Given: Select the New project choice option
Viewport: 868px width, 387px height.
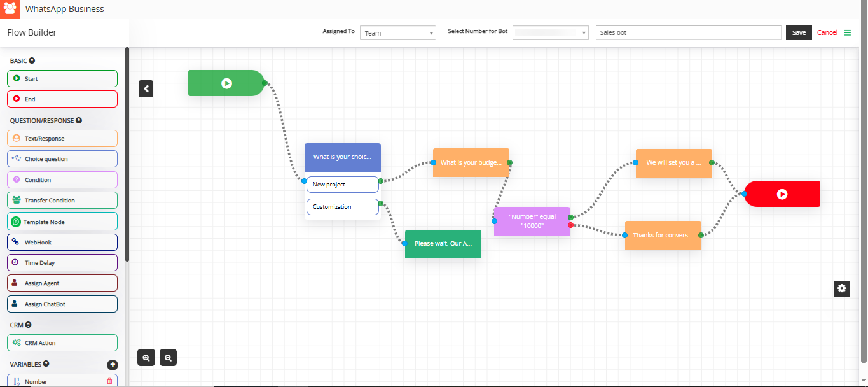Looking at the screenshot, I should pos(342,185).
